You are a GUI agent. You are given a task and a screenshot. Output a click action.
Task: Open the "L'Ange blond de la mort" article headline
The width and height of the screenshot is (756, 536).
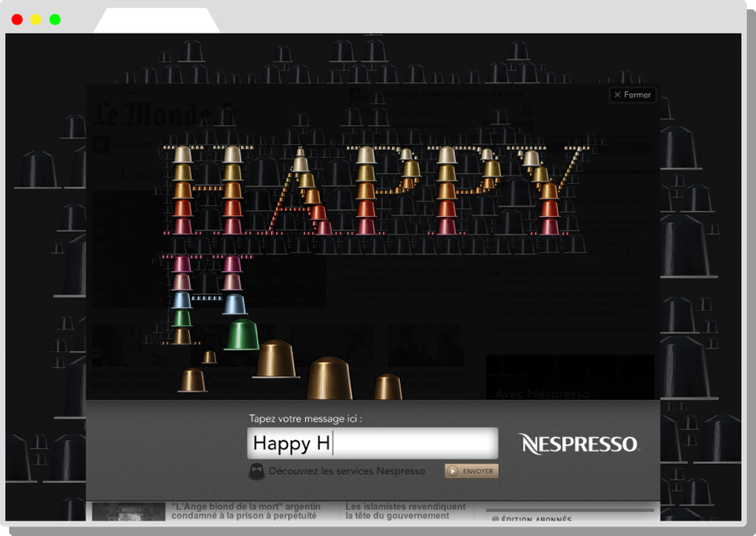point(245,511)
